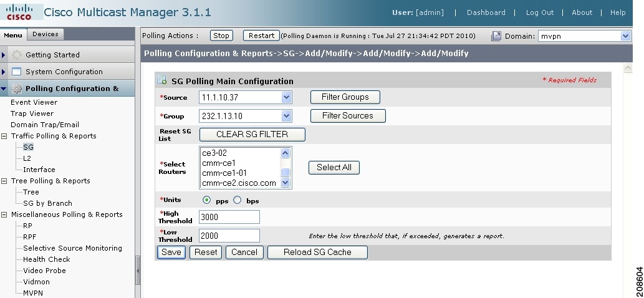The image size is (644, 298).
Task: Open Selective Source Monitoring
Action: (73, 248)
